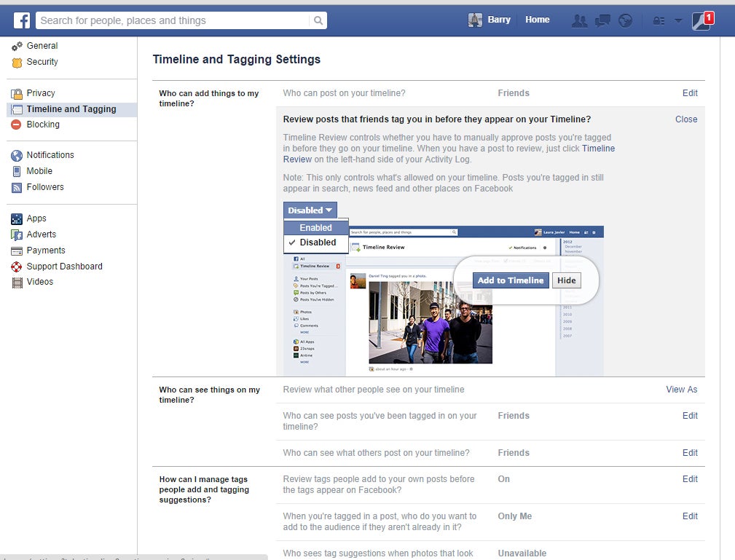This screenshot has width=735, height=560.
Task: Click the red-badged icon at top right
Action: point(701,20)
